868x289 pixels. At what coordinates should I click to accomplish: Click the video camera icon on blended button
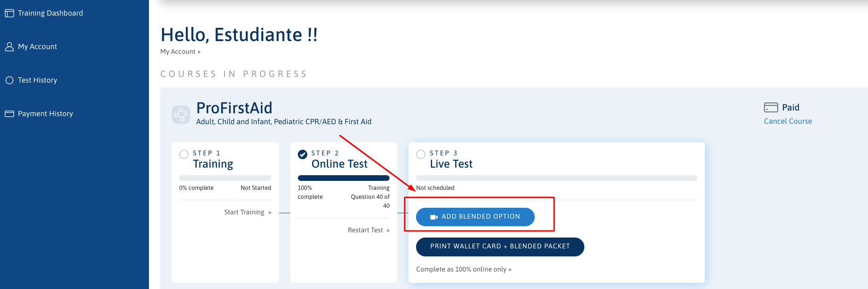[434, 217]
